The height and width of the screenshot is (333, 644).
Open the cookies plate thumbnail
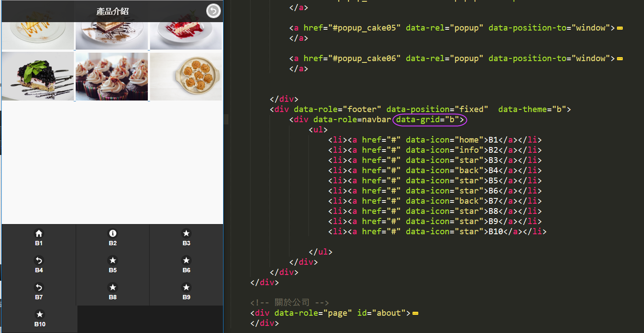pyautogui.click(x=186, y=77)
